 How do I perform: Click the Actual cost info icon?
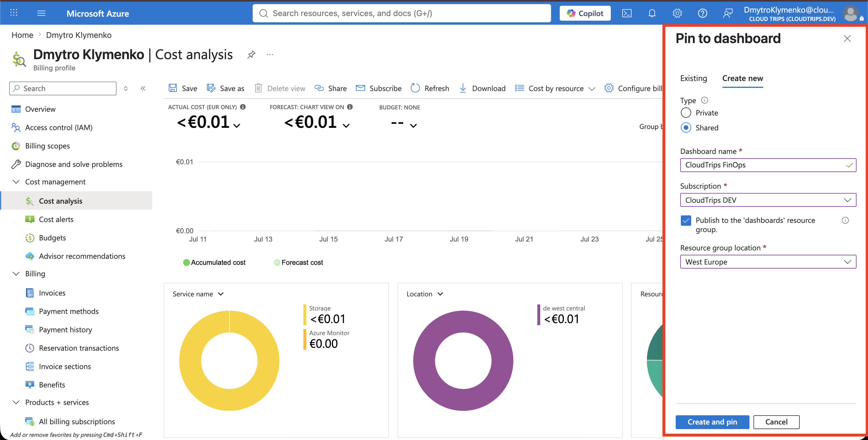(x=243, y=107)
